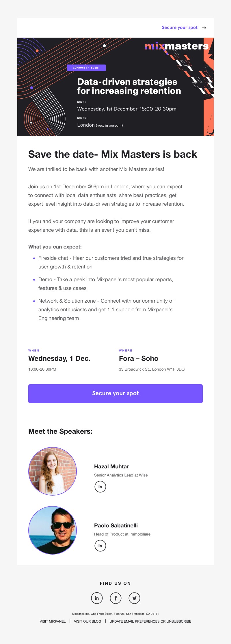Click the 33 Broadwick St. address text

(x=152, y=369)
